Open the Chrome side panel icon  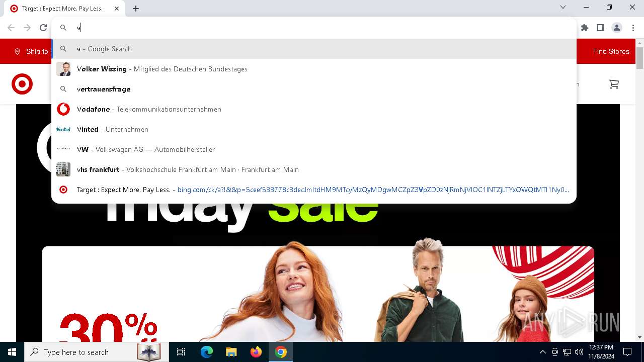pos(601,28)
